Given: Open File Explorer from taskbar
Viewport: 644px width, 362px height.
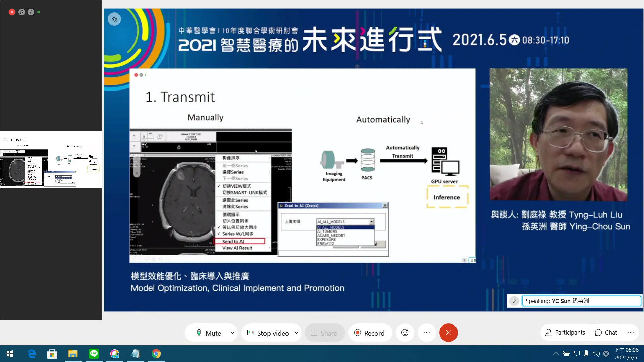Looking at the screenshot, I should click(x=73, y=354).
